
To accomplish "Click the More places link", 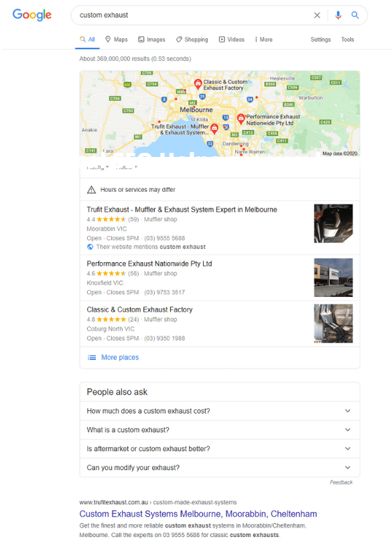I will click(120, 357).
